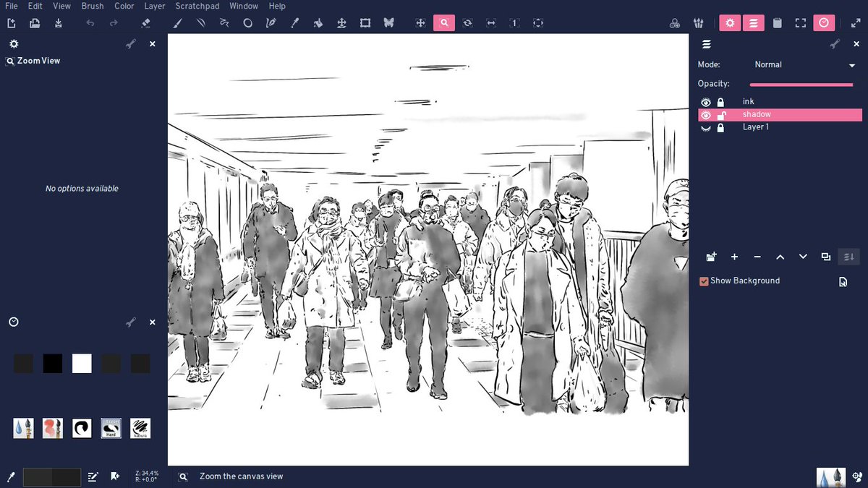
Task: Toggle tool options panel button
Action: click(730, 23)
